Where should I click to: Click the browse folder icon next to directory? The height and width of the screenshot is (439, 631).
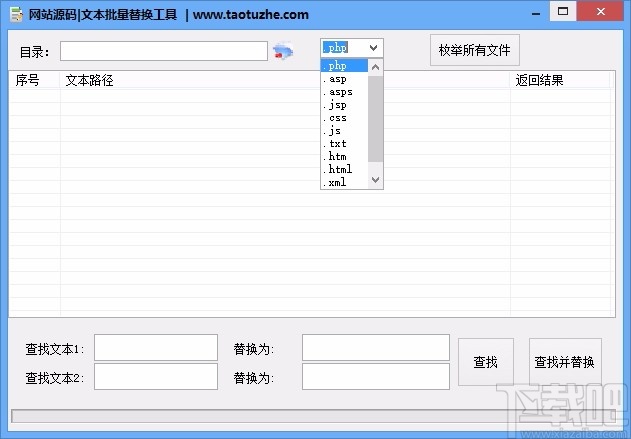point(283,52)
